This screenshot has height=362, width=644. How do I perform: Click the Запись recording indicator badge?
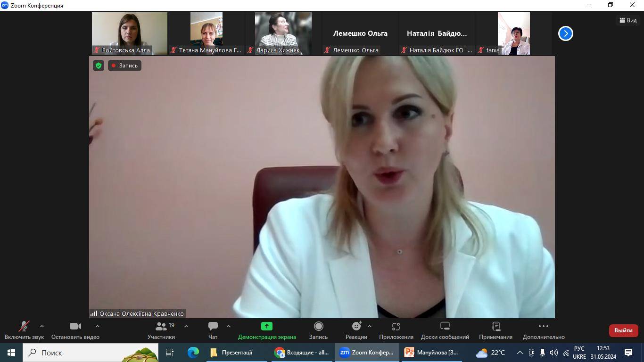125,66
